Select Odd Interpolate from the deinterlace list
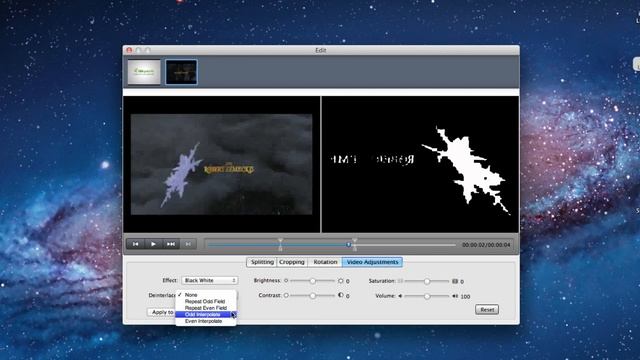Screen dimensions: 640x360 (x=206, y=314)
